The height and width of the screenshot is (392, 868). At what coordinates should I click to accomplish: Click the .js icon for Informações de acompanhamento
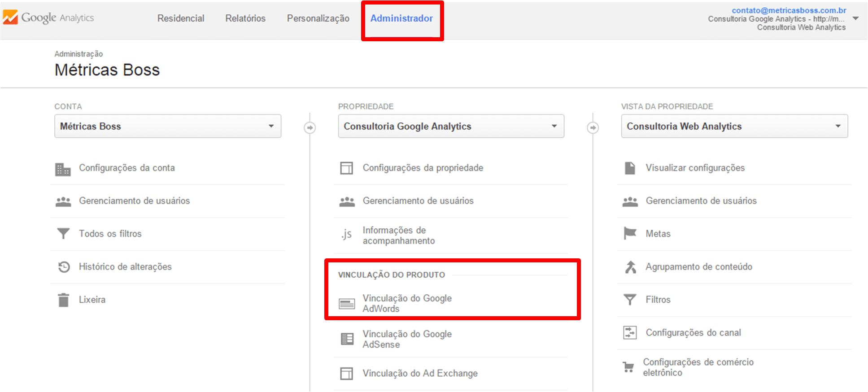point(346,235)
